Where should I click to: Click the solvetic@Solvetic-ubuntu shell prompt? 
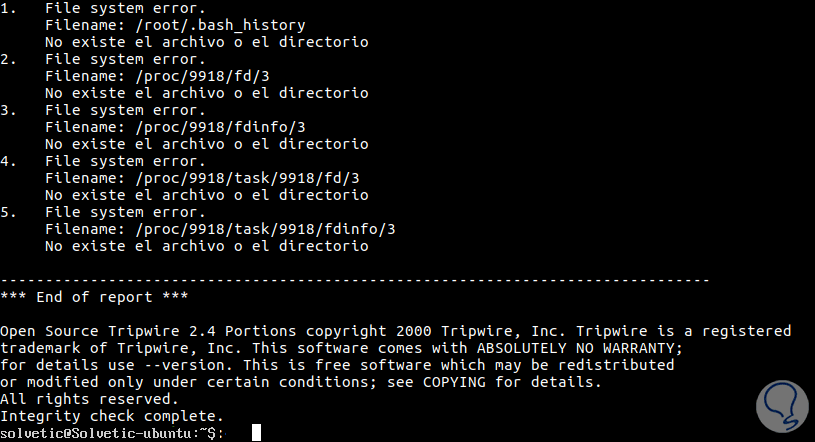point(112,432)
